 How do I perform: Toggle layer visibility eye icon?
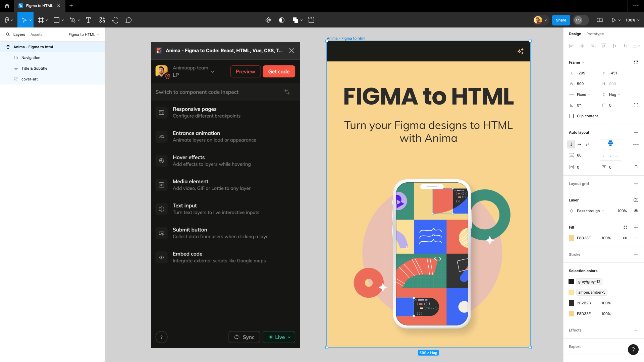(636, 211)
